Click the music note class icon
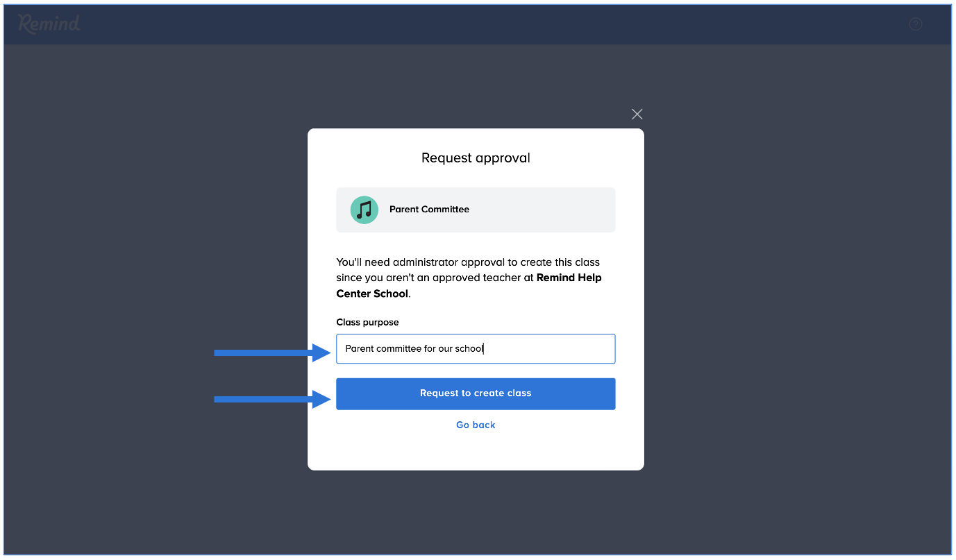Viewport: 956px width, 560px height. [364, 210]
